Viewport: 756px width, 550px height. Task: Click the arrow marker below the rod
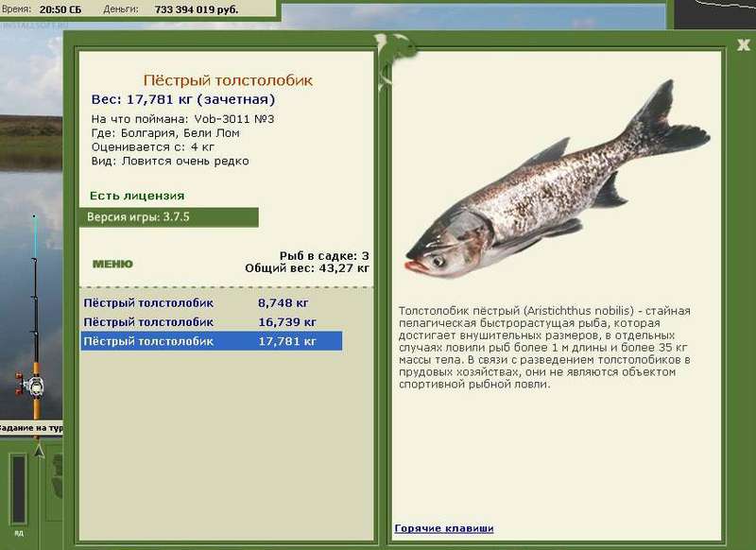point(40,451)
